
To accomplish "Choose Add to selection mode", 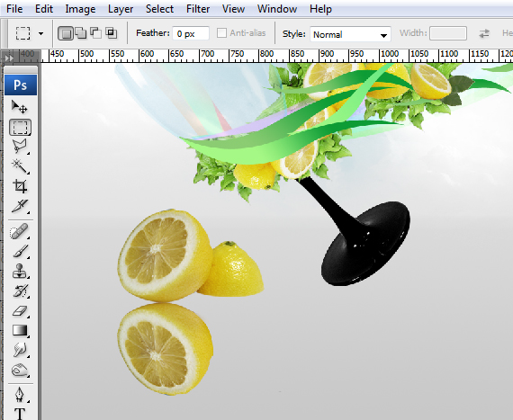I will tap(81, 33).
